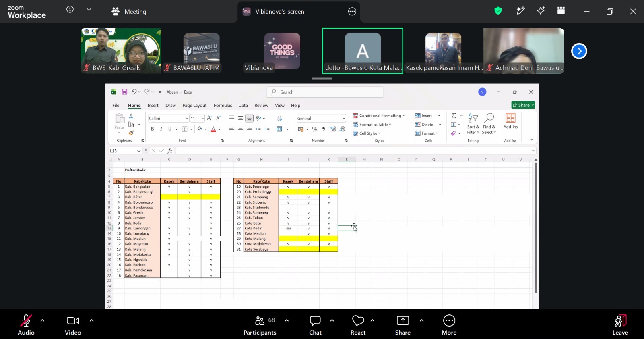Screen dimensions: 644x339
Task: Click the Insert Function fx icon
Action: 170,151
